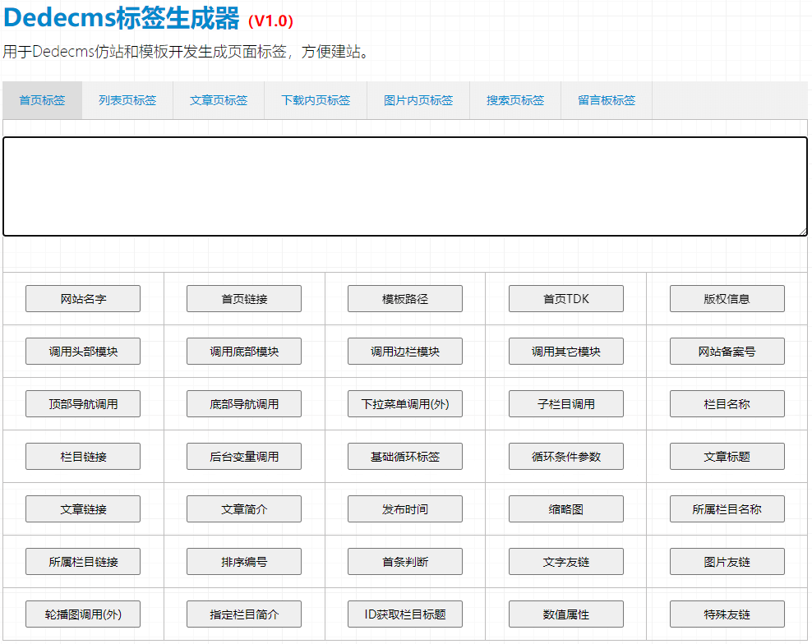812x644 pixels.
Task: Insert the 指定栏目简介 tag
Action: point(244,614)
